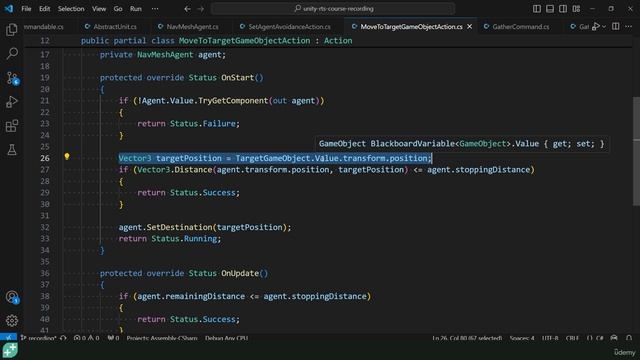The image size is (640, 360).
Task: Open the Extensions view
Action: tap(12, 126)
